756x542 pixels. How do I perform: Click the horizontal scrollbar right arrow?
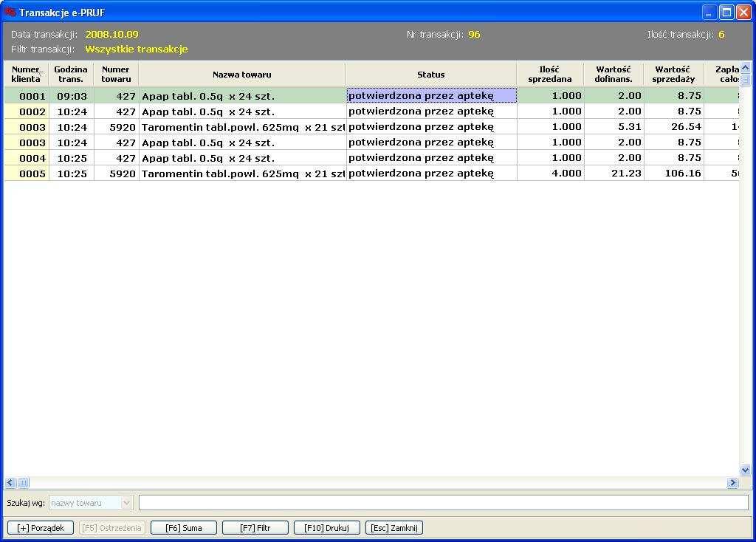click(733, 482)
